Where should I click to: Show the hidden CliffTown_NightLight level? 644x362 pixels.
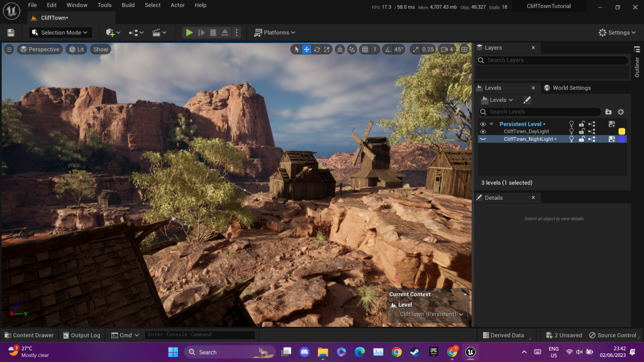[483, 139]
